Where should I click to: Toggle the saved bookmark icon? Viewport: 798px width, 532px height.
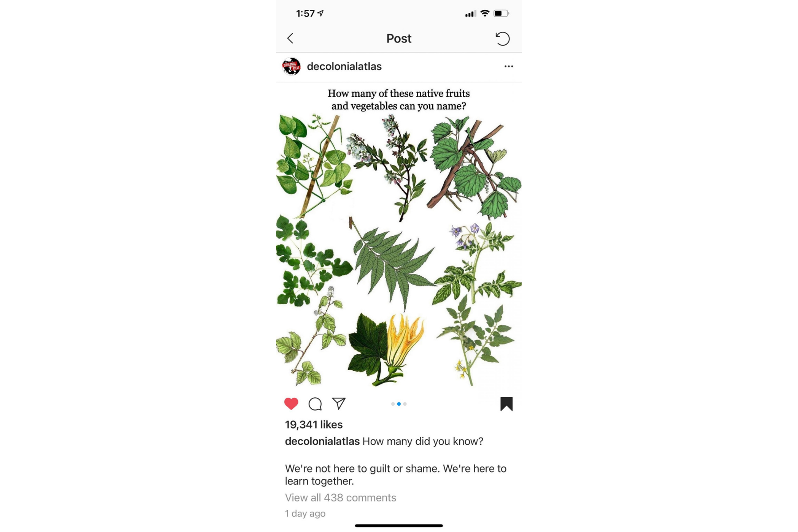tap(506, 404)
